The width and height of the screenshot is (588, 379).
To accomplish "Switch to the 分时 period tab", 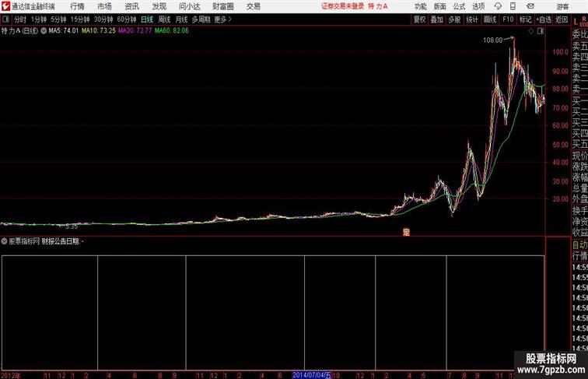I will coord(20,19).
